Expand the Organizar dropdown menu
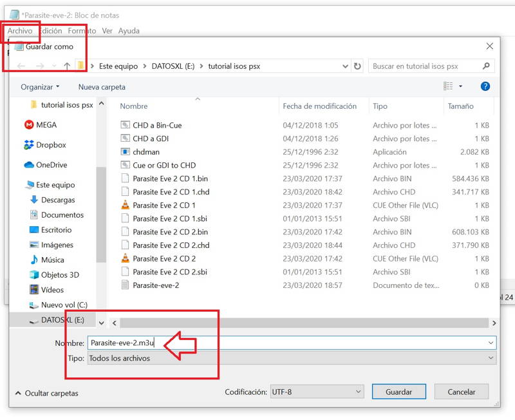The width and height of the screenshot is (515, 420). 40,87
